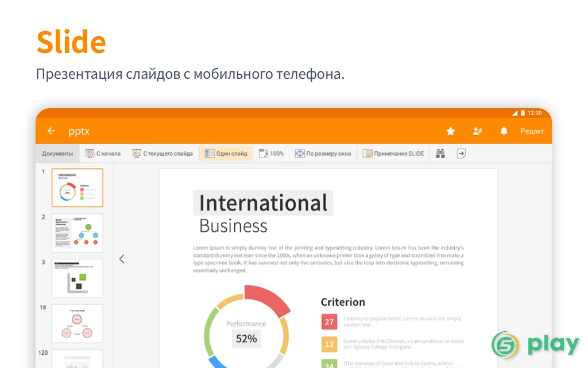Click the binoculars find icon
588x368 pixels.
[x=440, y=153]
